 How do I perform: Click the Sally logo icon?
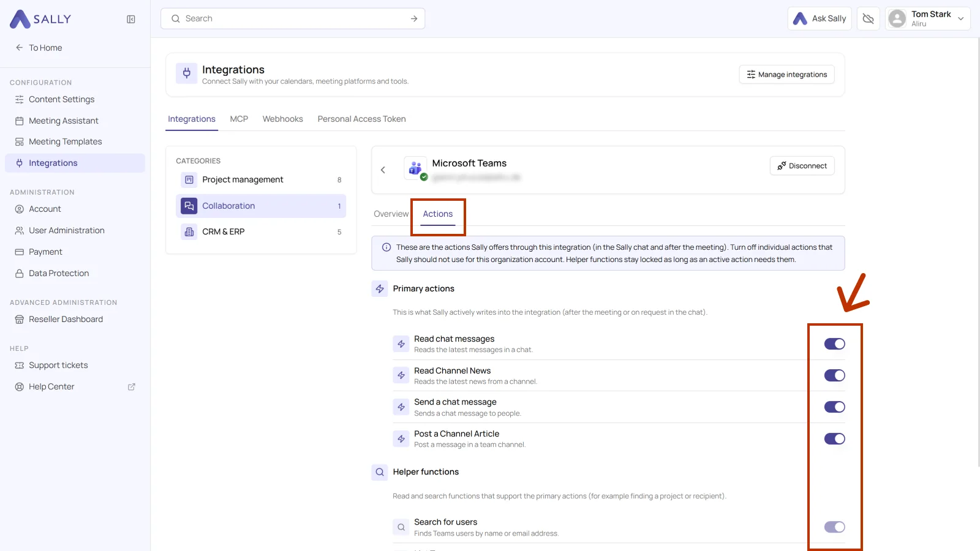pos(20,19)
